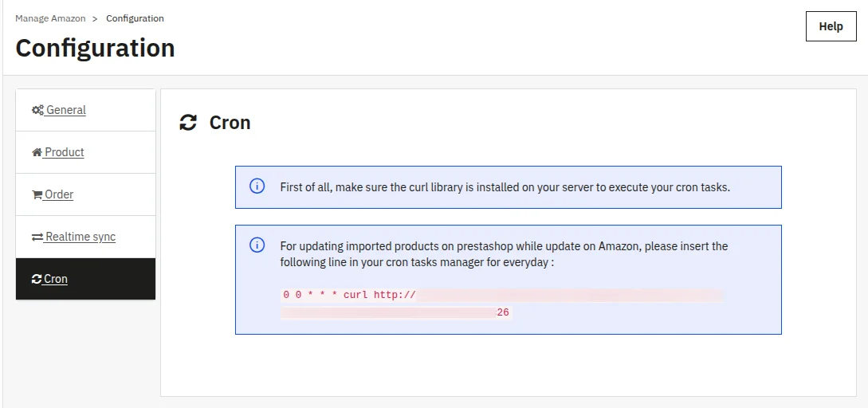The width and height of the screenshot is (868, 408).
Task: Click the shopping cart icon beside Order
Action: (37, 194)
